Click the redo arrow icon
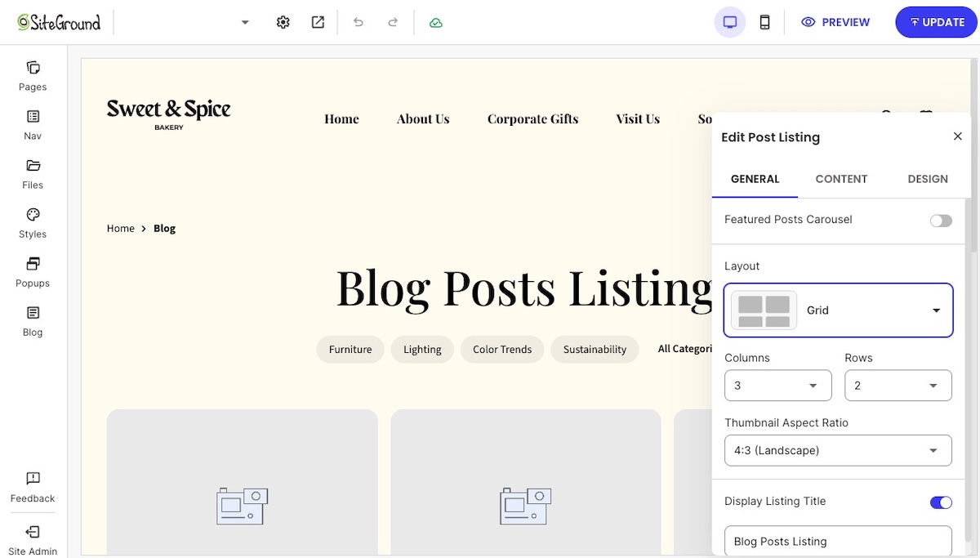Viewport: 980px width, 558px height. (x=393, y=22)
